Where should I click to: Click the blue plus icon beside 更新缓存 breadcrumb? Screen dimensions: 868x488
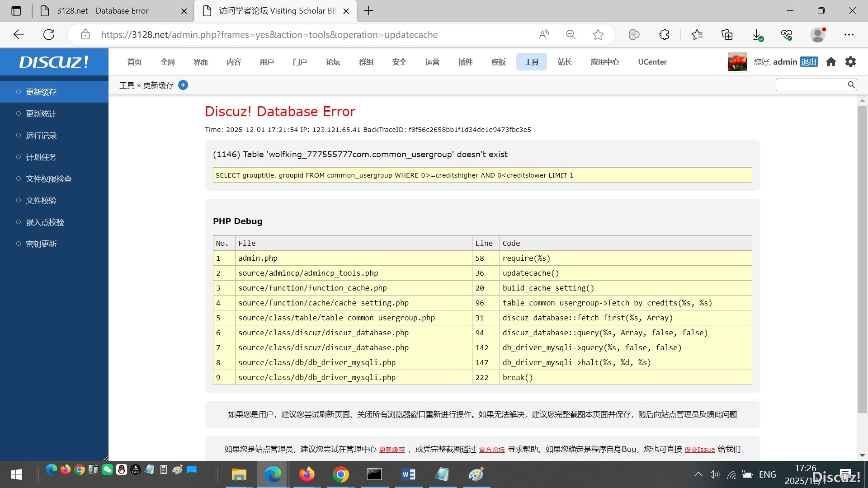(x=183, y=85)
